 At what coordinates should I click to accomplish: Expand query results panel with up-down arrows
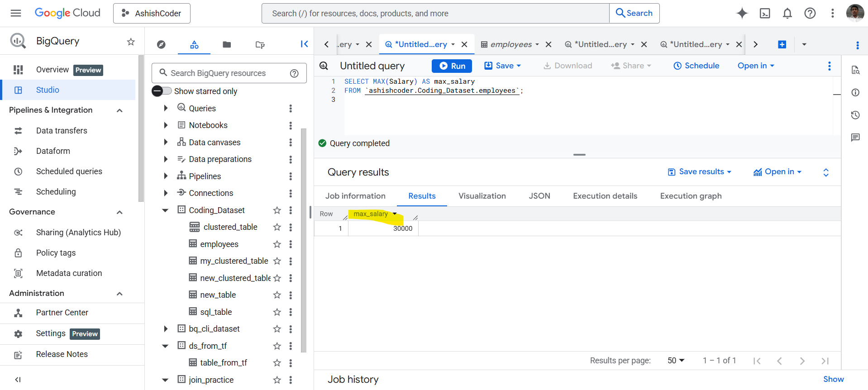click(x=826, y=172)
